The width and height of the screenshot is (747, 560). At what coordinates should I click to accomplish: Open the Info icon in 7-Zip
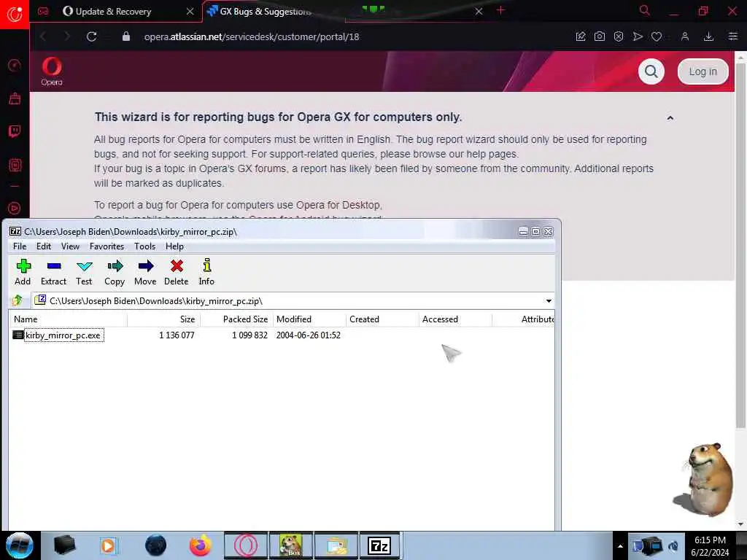206,272
